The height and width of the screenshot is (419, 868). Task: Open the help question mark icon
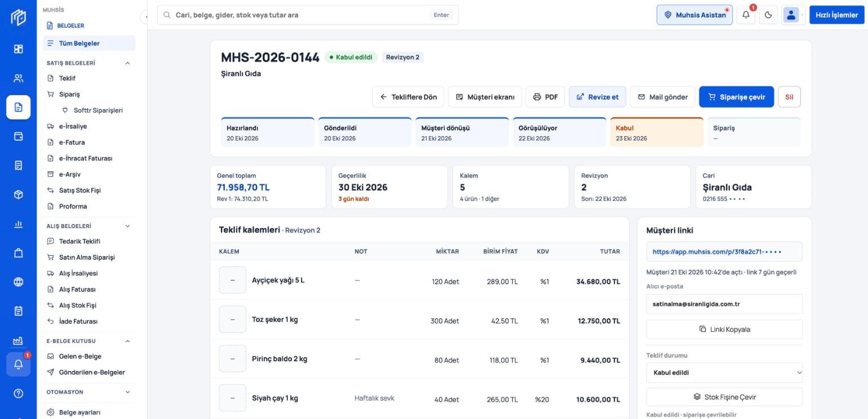18,394
